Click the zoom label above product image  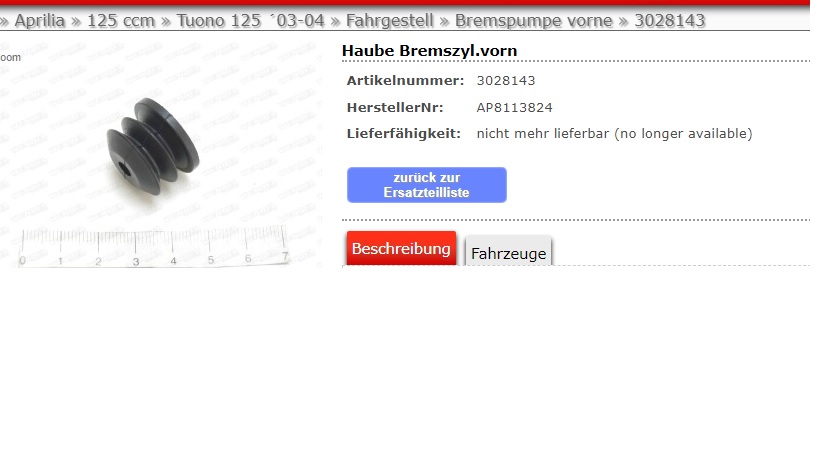(x=10, y=57)
